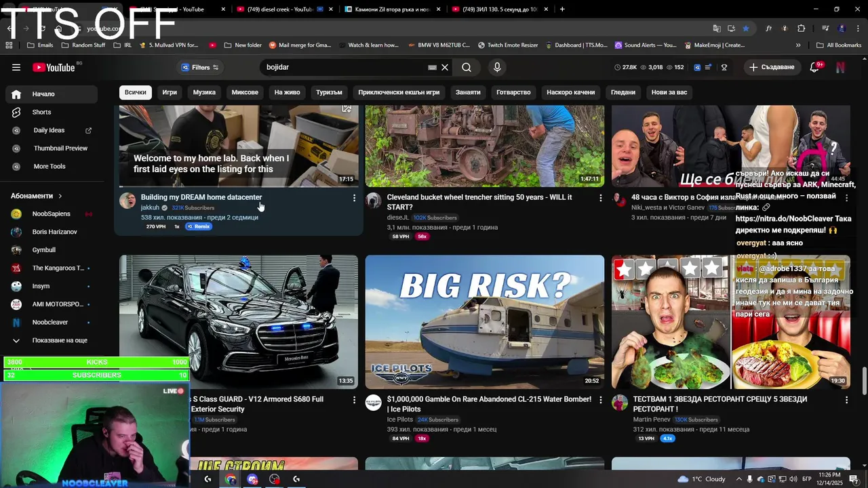Expand the Абонаменти subscriptions section arrow

60,196
